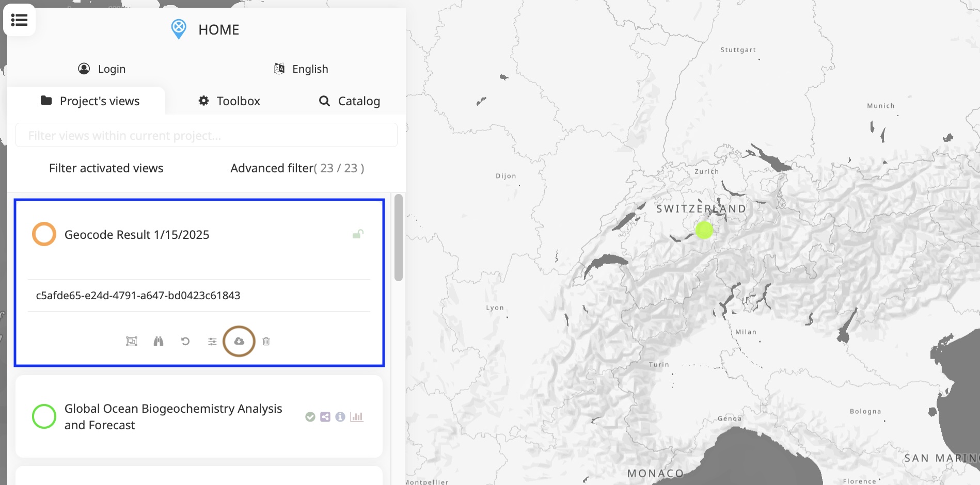Click the Login link

102,69
